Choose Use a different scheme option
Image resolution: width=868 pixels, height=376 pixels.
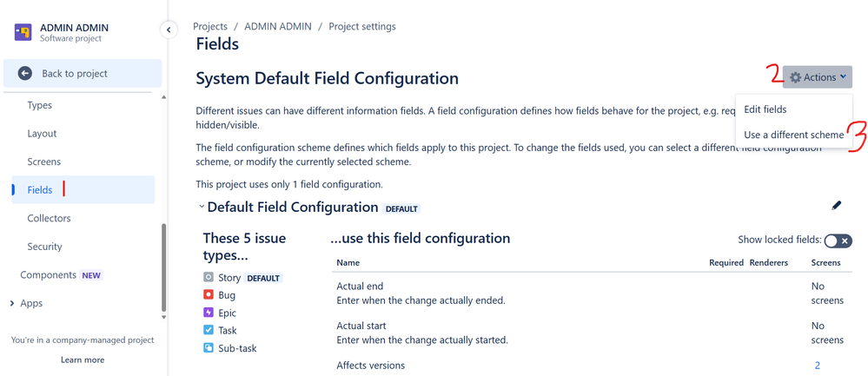pyautogui.click(x=793, y=135)
